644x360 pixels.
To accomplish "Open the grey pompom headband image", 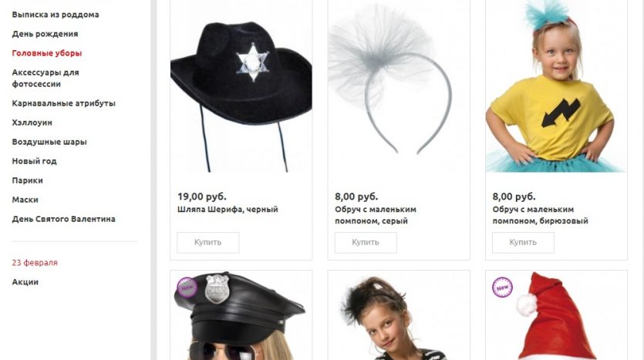I will point(399,86).
